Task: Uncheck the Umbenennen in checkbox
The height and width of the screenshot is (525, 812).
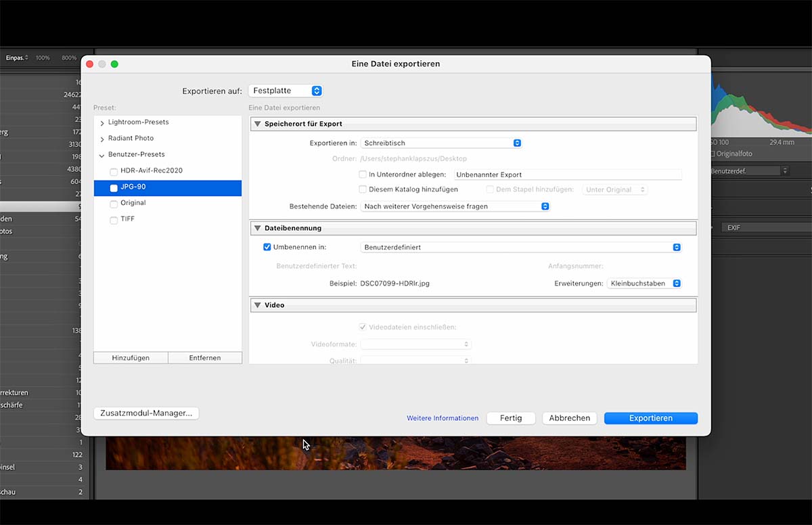Action: (267, 247)
